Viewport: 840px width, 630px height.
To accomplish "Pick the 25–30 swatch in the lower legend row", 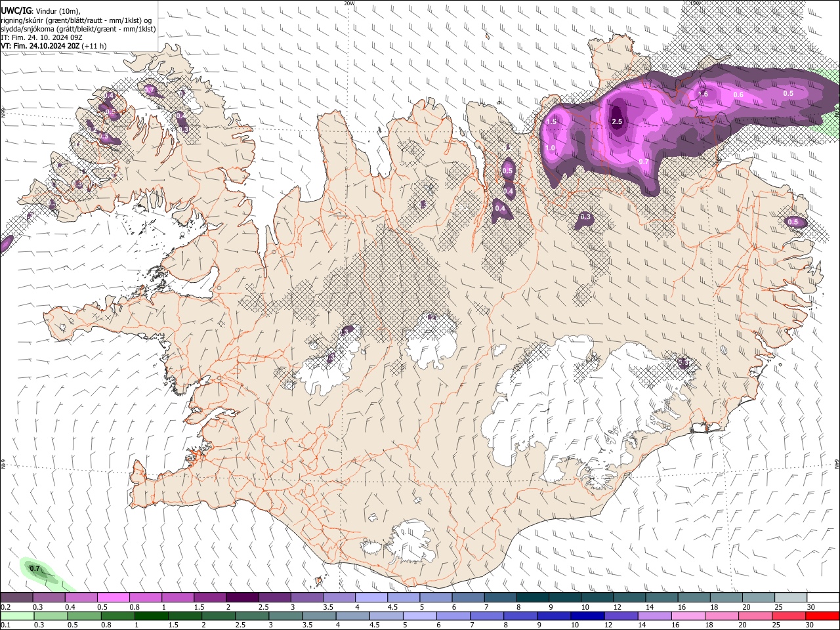I will point(790,616).
